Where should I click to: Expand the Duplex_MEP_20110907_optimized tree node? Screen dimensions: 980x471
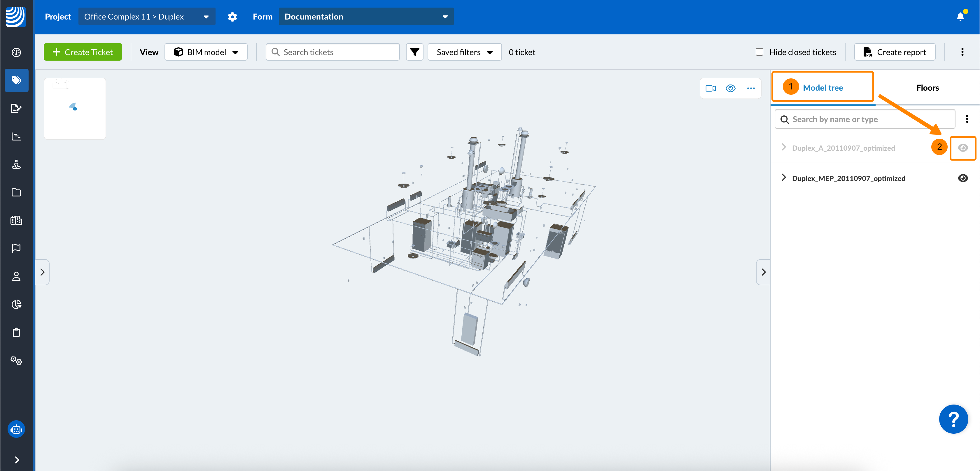tap(783, 177)
